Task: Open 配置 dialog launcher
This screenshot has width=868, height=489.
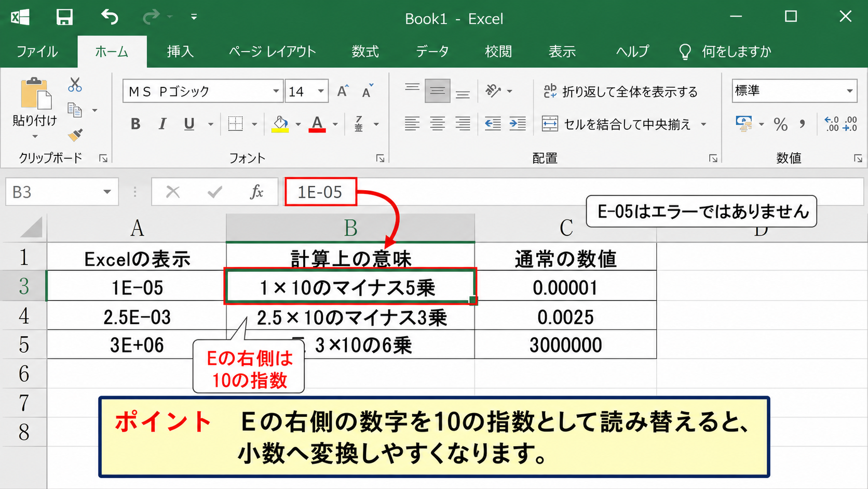Action: point(713,158)
